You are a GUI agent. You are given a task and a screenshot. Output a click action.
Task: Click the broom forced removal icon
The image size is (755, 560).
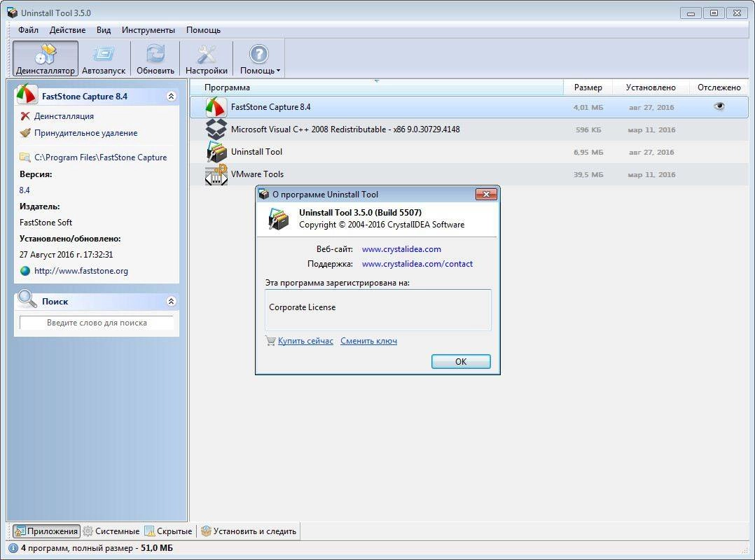(25, 133)
